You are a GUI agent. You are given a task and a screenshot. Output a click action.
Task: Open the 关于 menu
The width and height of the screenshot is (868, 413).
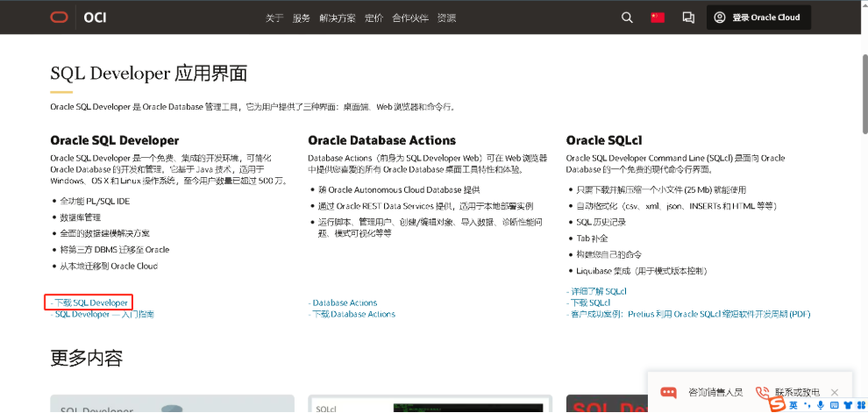pyautogui.click(x=274, y=18)
